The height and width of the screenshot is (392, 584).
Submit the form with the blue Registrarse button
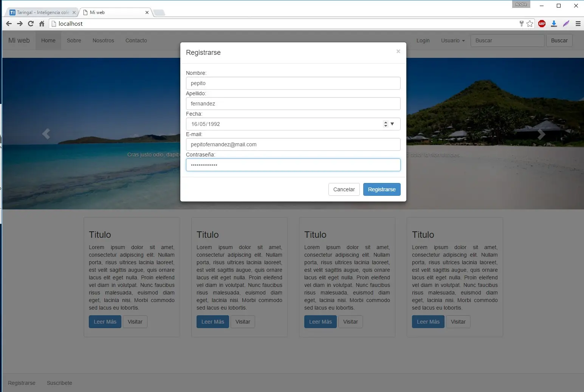pyautogui.click(x=382, y=189)
